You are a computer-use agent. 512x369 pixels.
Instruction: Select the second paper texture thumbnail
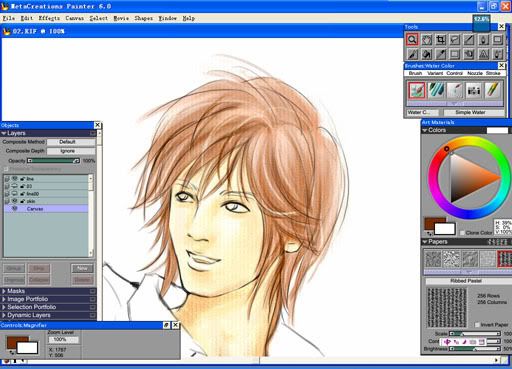pos(451,259)
